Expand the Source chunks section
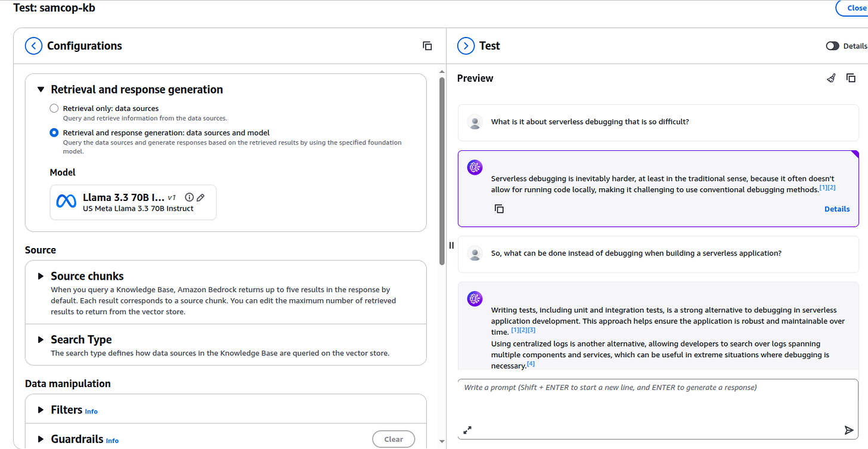 coord(41,276)
